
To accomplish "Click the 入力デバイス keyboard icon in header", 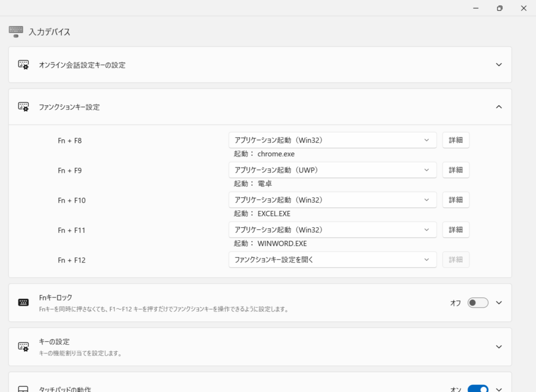I will [16, 31].
